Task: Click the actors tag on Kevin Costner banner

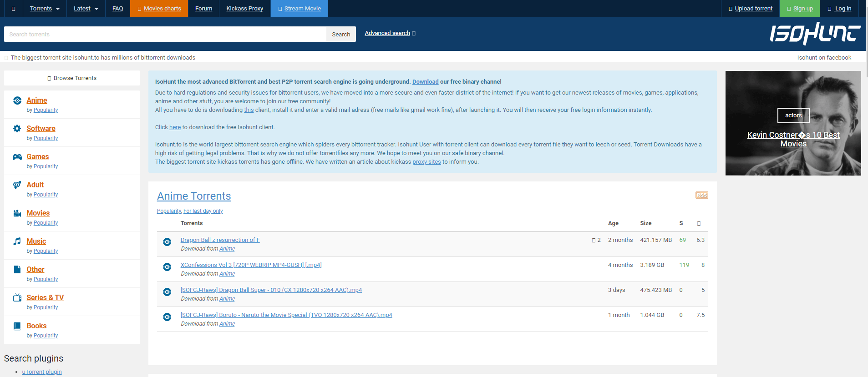Action: click(x=793, y=116)
